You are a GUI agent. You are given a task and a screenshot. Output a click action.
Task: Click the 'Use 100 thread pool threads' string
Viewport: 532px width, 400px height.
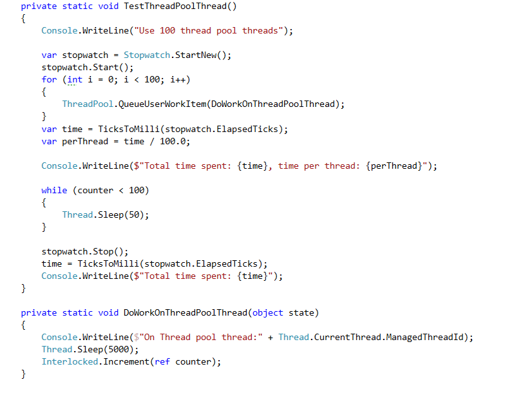pyautogui.click(x=209, y=31)
